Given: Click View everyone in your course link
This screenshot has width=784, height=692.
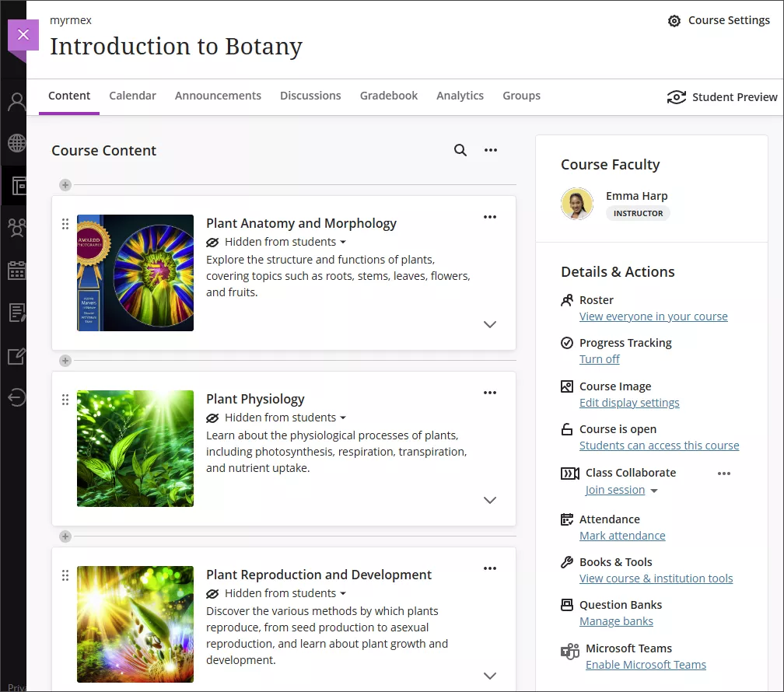Looking at the screenshot, I should 653,316.
